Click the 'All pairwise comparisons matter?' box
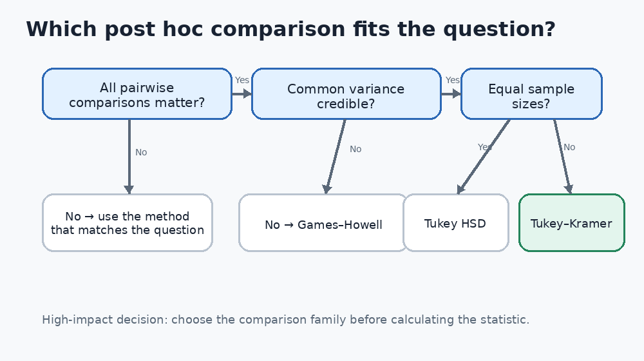The height and width of the screenshot is (361, 644). click(x=137, y=93)
